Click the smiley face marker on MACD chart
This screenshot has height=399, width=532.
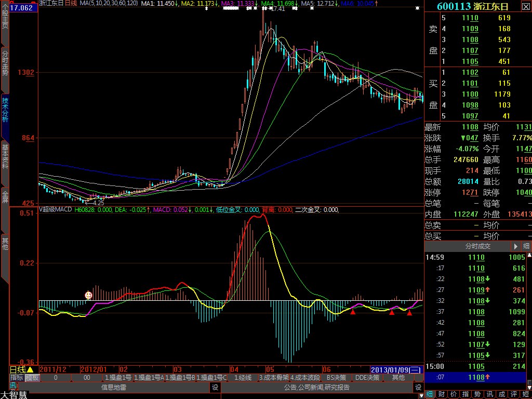(88, 295)
